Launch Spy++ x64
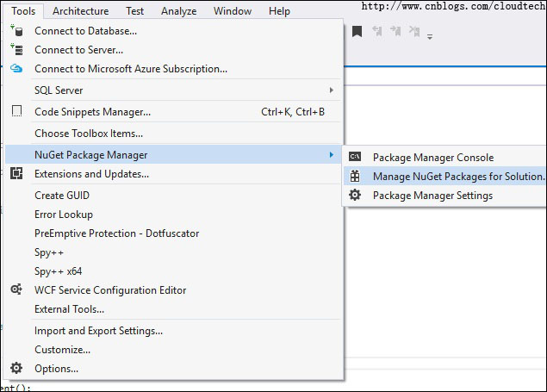The image size is (547, 392). (173, 271)
